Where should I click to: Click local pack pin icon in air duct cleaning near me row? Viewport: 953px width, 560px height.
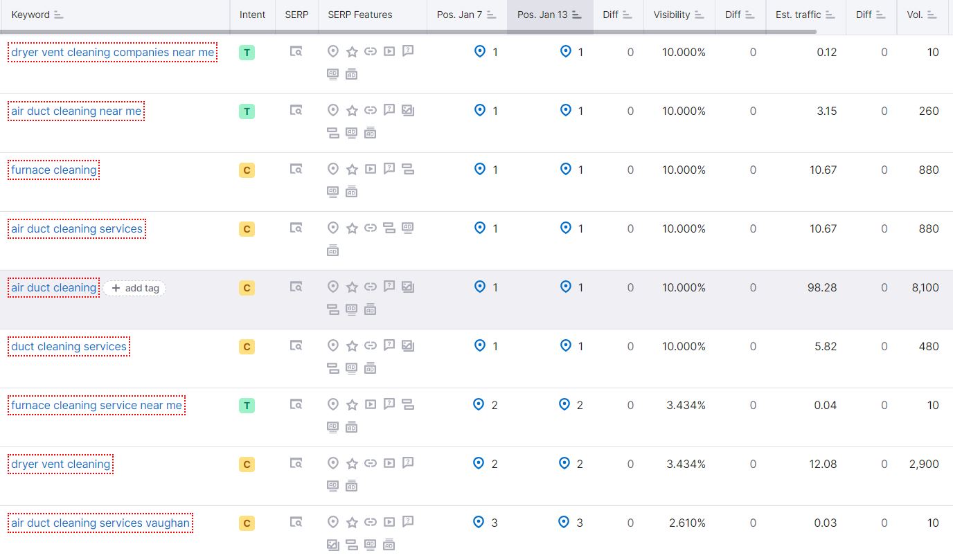point(333,110)
